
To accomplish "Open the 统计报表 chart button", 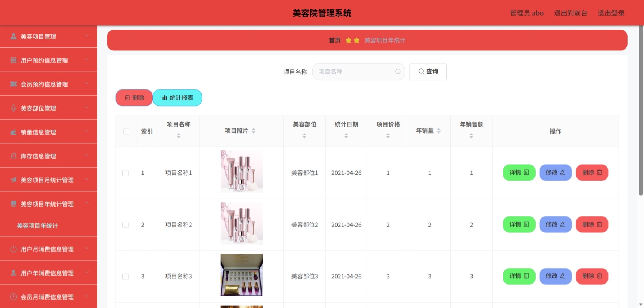I will pyautogui.click(x=177, y=97).
